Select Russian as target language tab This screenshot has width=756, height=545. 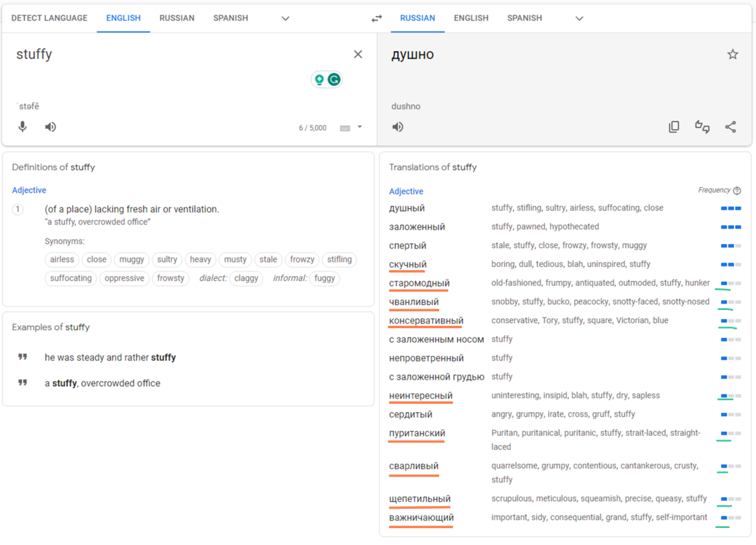pos(418,18)
